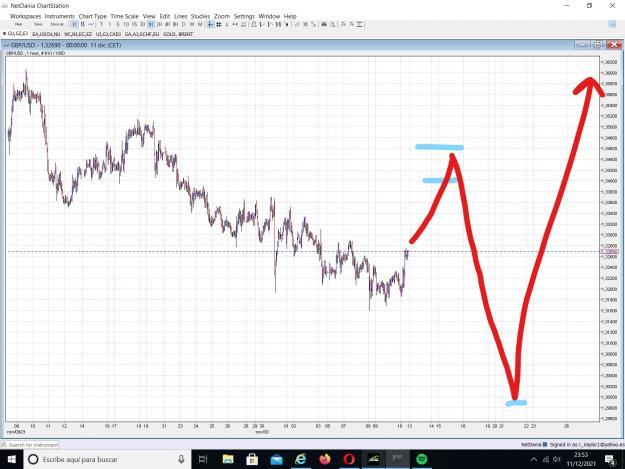Image resolution: width=625 pixels, height=469 pixels.
Task: Open File Explorer from taskbar
Action: pos(228,459)
